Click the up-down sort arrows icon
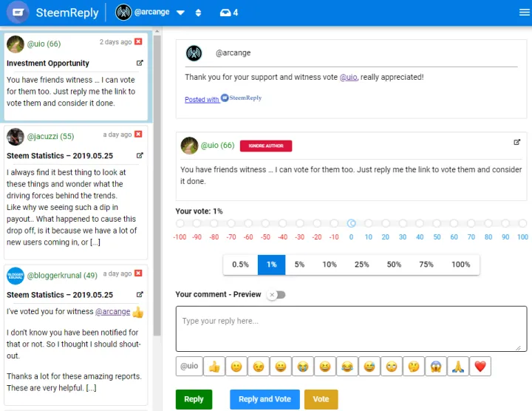This screenshot has width=532, height=411. pos(199,13)
